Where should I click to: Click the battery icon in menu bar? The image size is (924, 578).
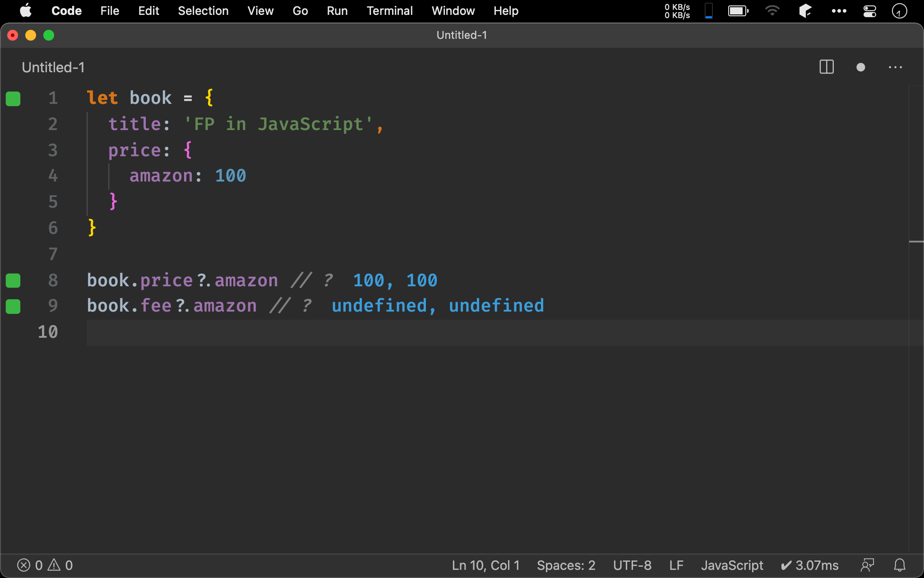(x=739, y=10)
